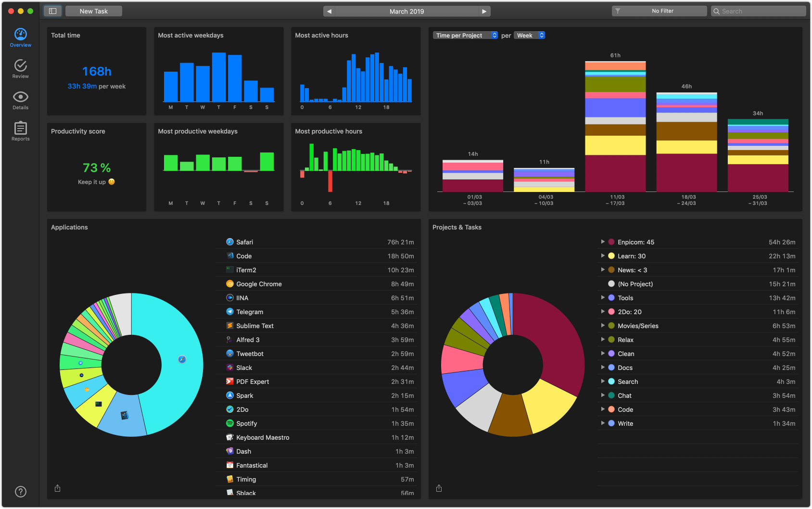
Task: Toggle the sidebar visibility button
Action: point(53,11)
